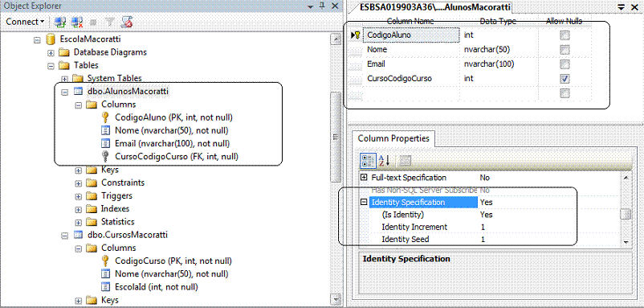Expand Keys folder under dbo.AlunosMacoratti
This screenshot has height=308, width=644.
click(79, 170)
